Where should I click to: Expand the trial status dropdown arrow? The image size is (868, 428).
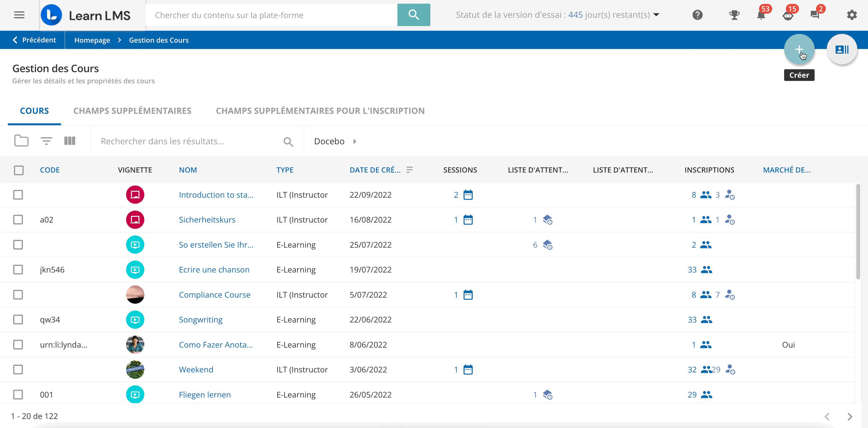click(656, 15)
